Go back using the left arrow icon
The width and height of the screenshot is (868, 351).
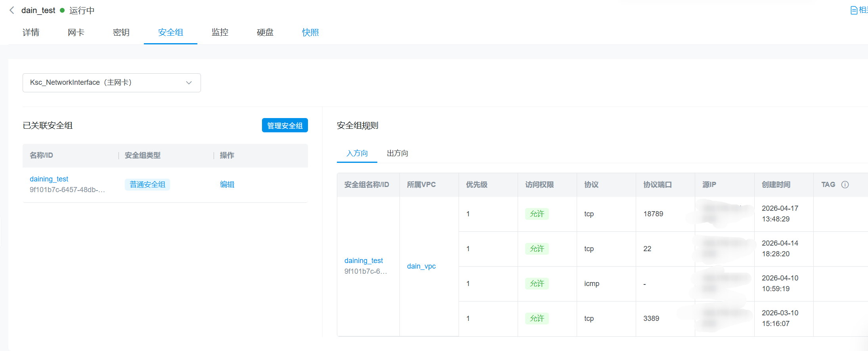pyautogui.click(x=12, y=10)
